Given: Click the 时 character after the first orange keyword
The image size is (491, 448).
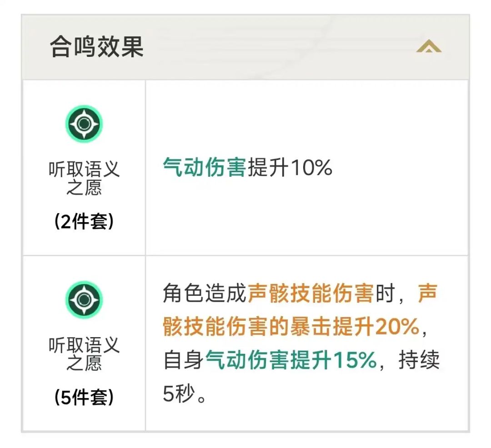Looking at the screenshot, I should (x=384, y=294).
